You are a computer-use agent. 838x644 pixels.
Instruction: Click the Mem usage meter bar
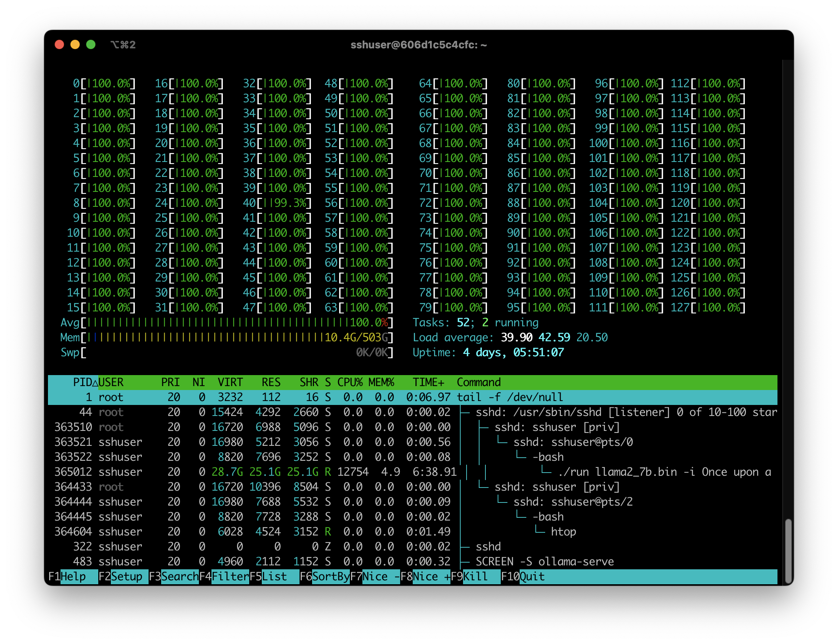227,337
